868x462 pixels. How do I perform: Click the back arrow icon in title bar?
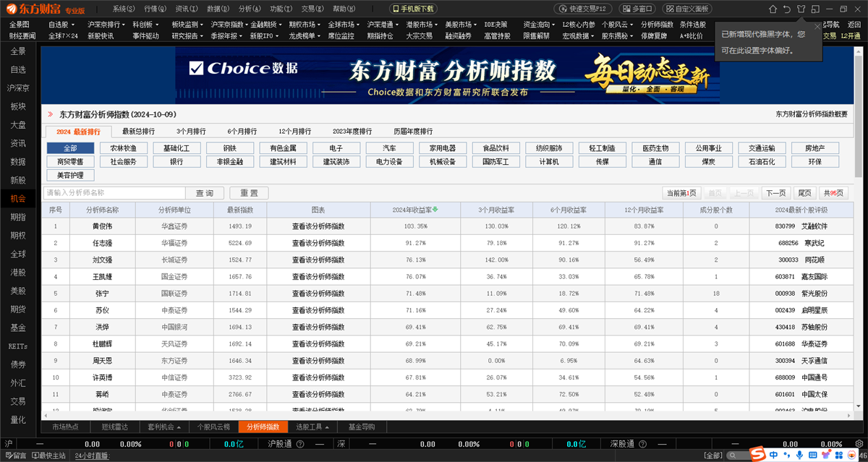(786, 9)
